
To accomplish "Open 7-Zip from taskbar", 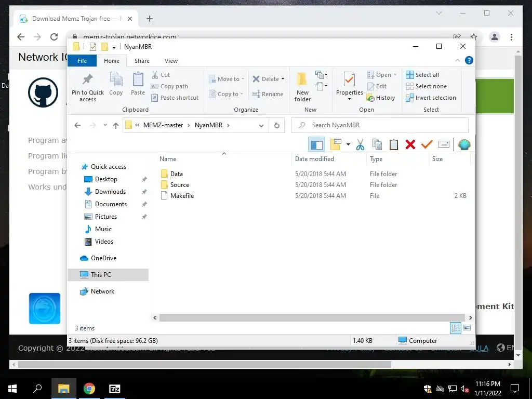I will click(x=115, y=389).
